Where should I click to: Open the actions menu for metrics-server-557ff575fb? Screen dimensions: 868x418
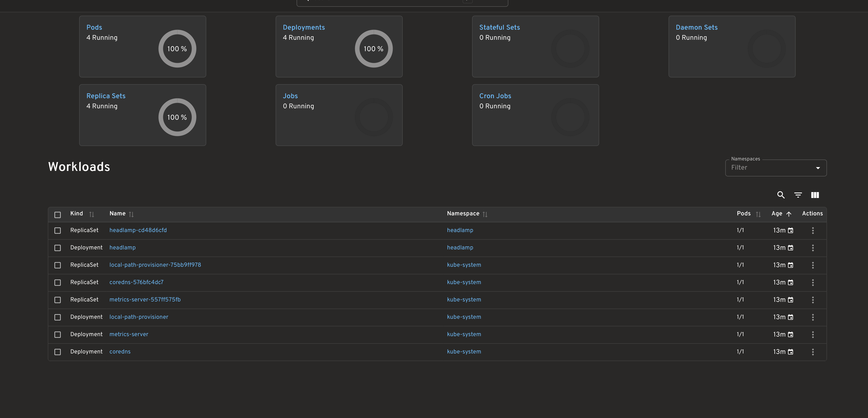(813, 300)
